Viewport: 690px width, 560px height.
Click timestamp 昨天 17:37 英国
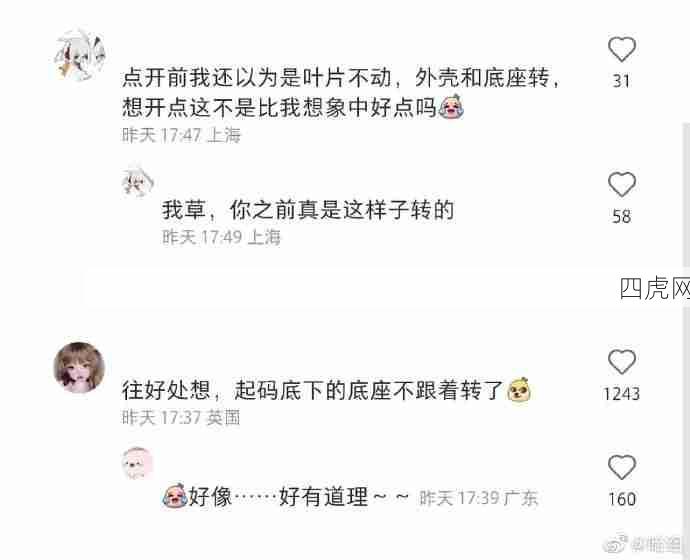(181, 417)
